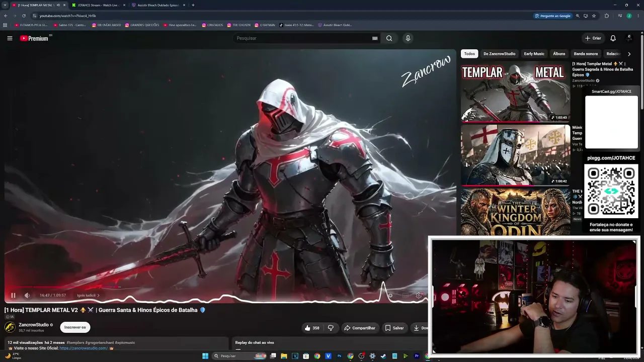Click the magnifier search button
The width and height of the screenshot is (644, 362).
389,38
